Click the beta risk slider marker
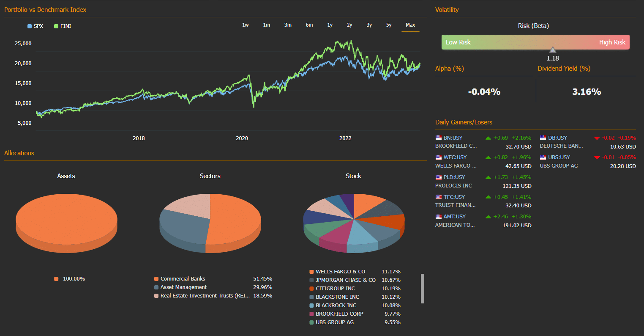This screenshot has height=336, width=644. 553,50
